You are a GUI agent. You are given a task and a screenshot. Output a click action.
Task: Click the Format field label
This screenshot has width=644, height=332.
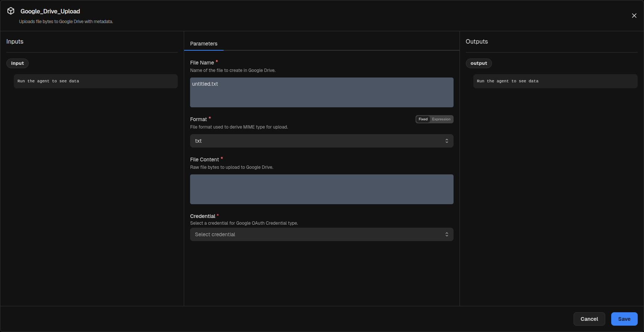point(198,119)
